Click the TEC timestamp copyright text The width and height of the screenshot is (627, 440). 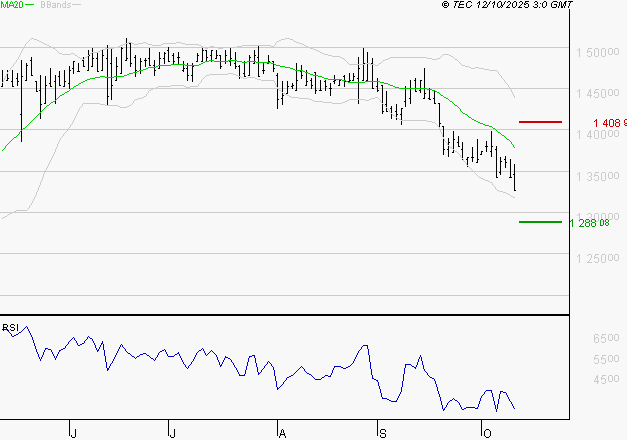[507, 5]
